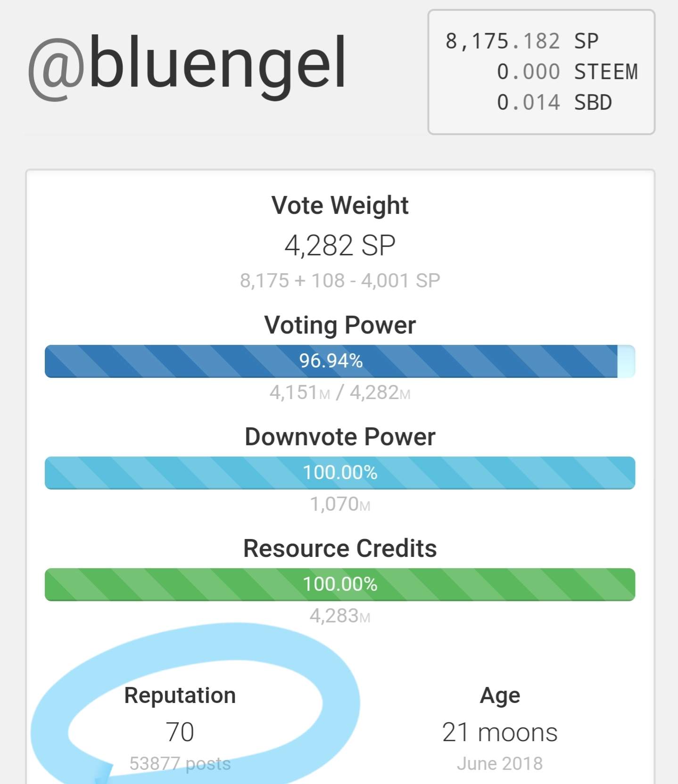This screenshot has width=678, height=784.
Task: Click the Resource Credits heading
Action: (x=339, y=548)
